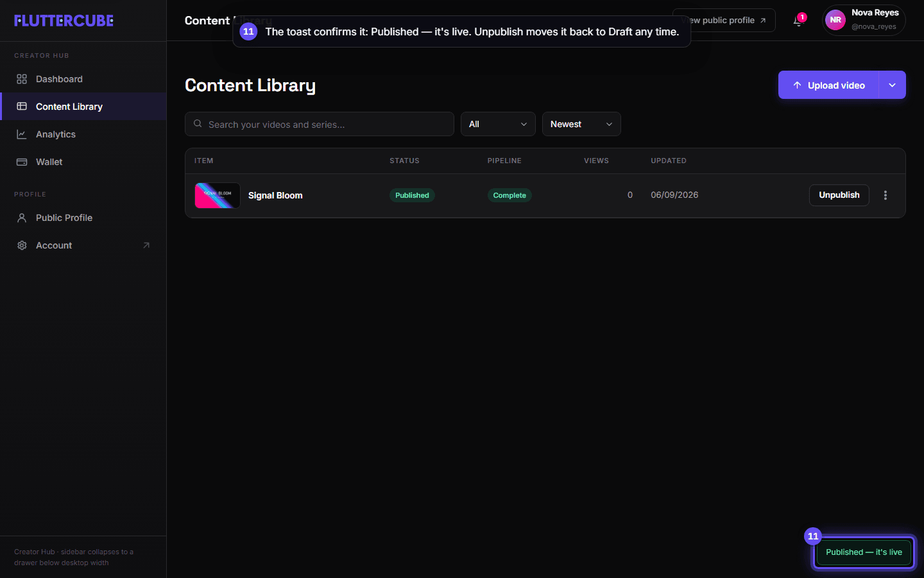
Task: Click the Content Library panel icon
Action: click(x=22, y=107)
